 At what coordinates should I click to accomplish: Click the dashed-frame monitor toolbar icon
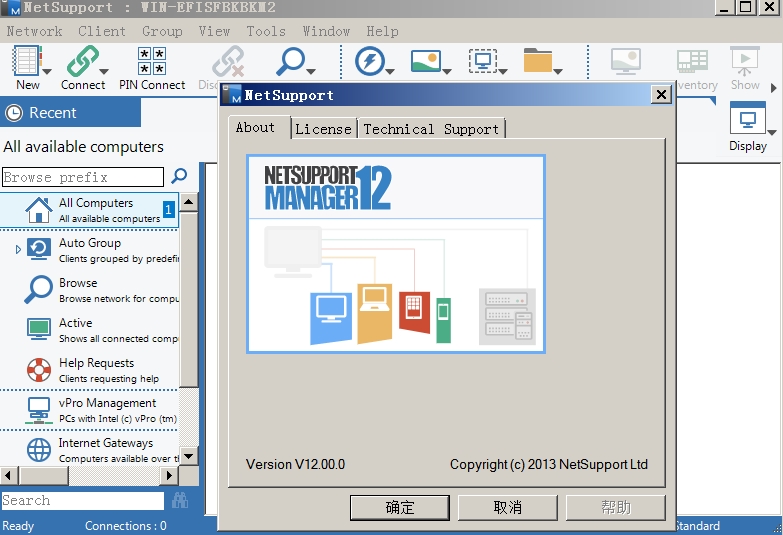pos(483,60)
